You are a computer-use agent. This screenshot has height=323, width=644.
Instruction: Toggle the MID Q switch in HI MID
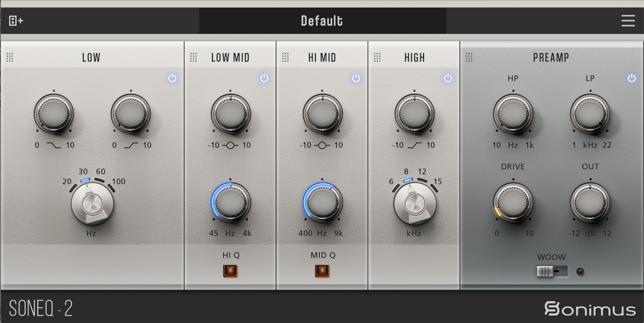[x=322, y=271]
